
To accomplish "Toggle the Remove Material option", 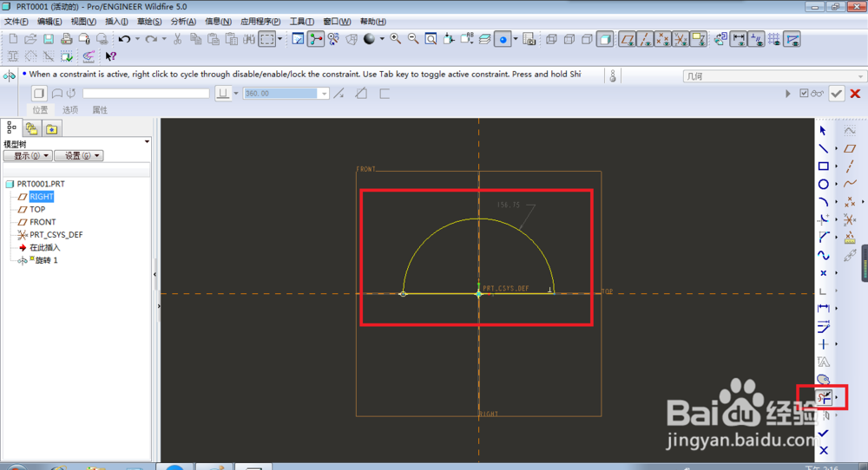I will (x=361, y=94).
